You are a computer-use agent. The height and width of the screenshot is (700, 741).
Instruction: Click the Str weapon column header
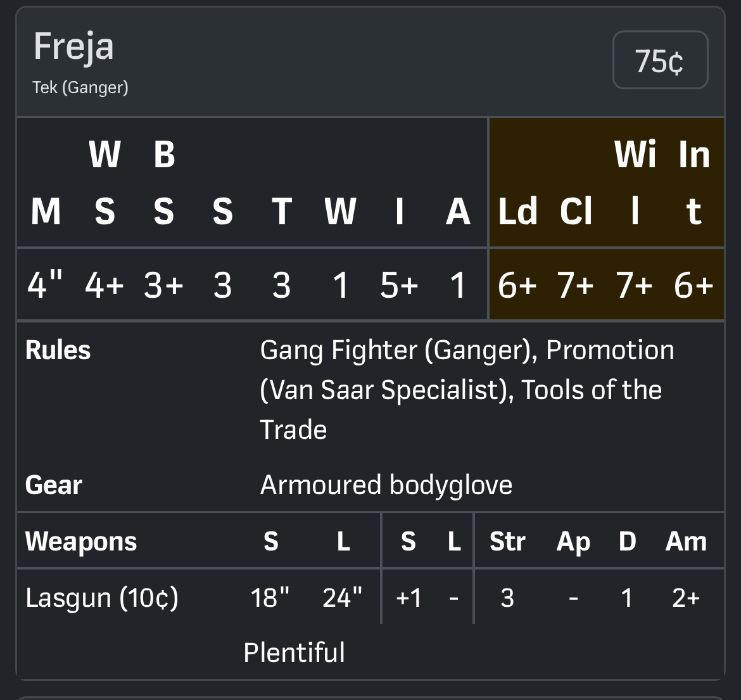pyautogui.click(x=507, y=542)
